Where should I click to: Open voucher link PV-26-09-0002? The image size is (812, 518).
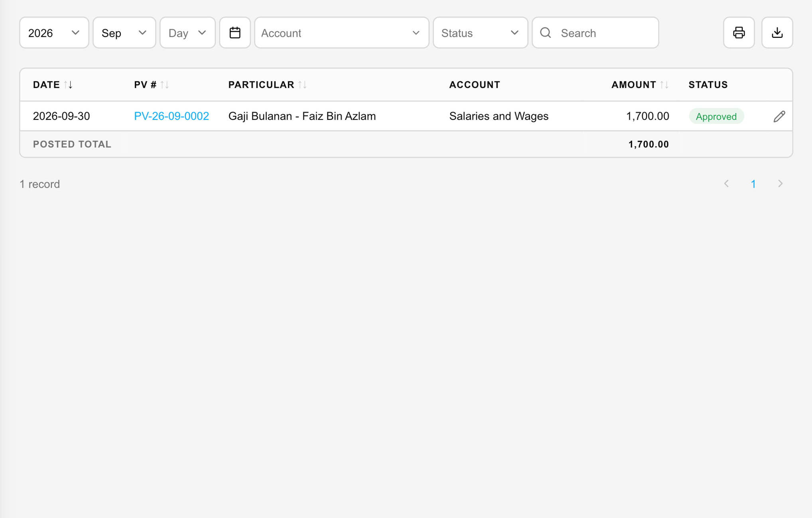pyautogui.click(x=171, y=116)
